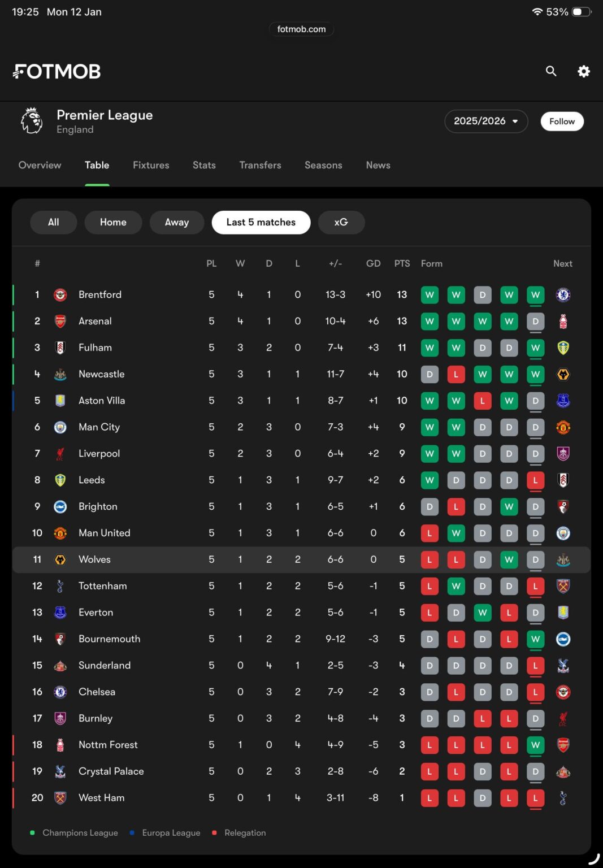The image size is (603, 868).
Task: Switch to the Fixtures tab
Action: point(151,165)
